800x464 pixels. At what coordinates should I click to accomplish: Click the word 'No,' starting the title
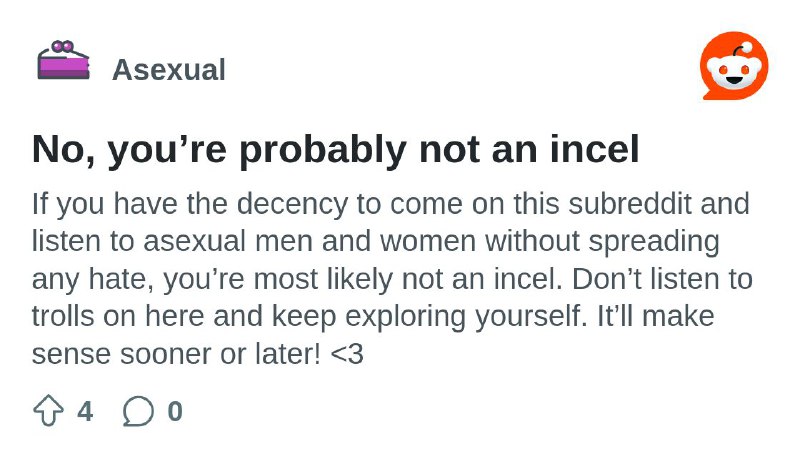63,150
